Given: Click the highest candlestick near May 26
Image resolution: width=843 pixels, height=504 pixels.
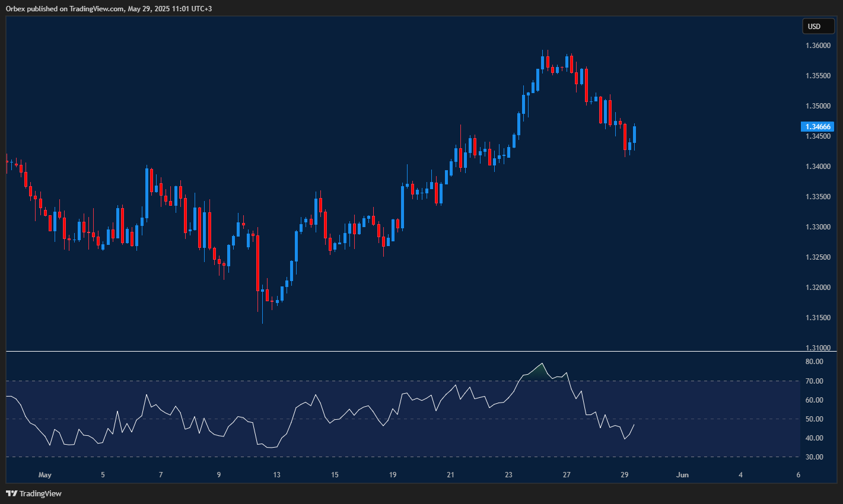Looking at the screenshot, I should 544,62.
